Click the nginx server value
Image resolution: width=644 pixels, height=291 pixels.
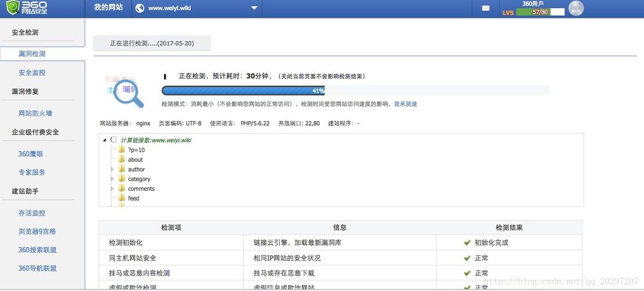point(143,123)
